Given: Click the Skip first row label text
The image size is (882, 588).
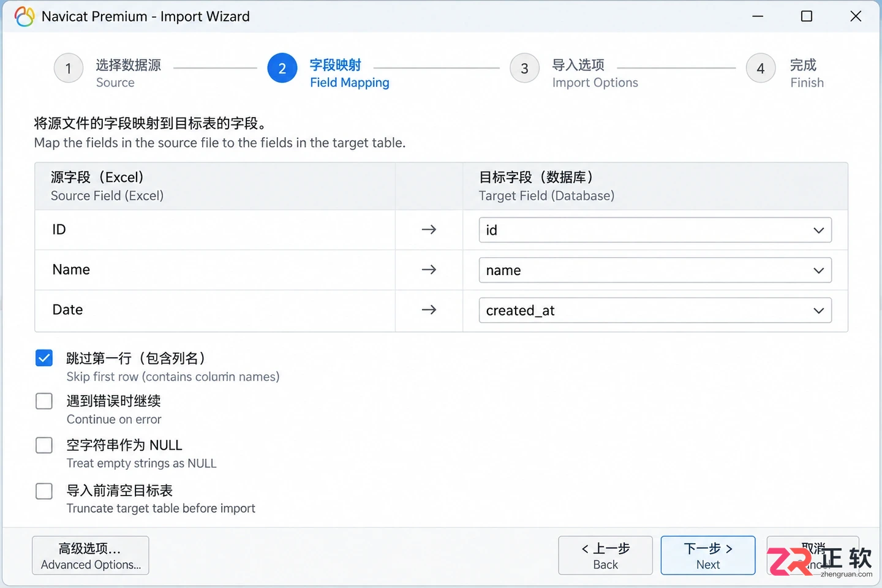Looking at the screenshot, I should pyautogui.click(x=173, y=367).
